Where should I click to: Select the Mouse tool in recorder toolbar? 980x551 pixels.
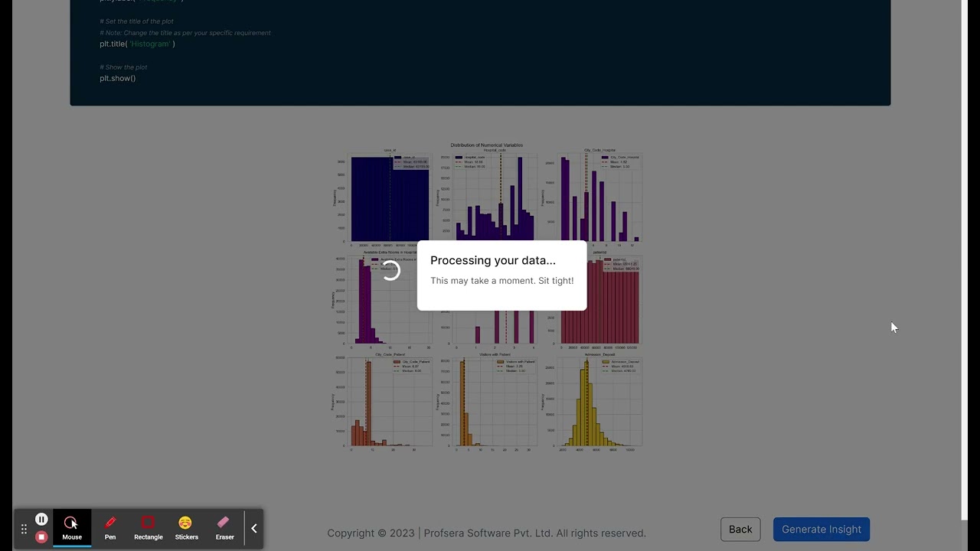click(72, 528)
